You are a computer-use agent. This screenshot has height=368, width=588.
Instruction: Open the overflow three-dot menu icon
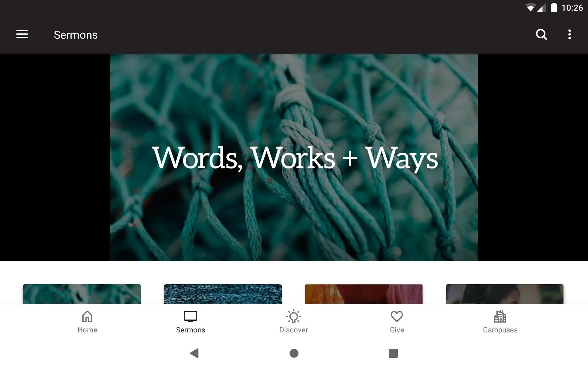coord(570,34)
